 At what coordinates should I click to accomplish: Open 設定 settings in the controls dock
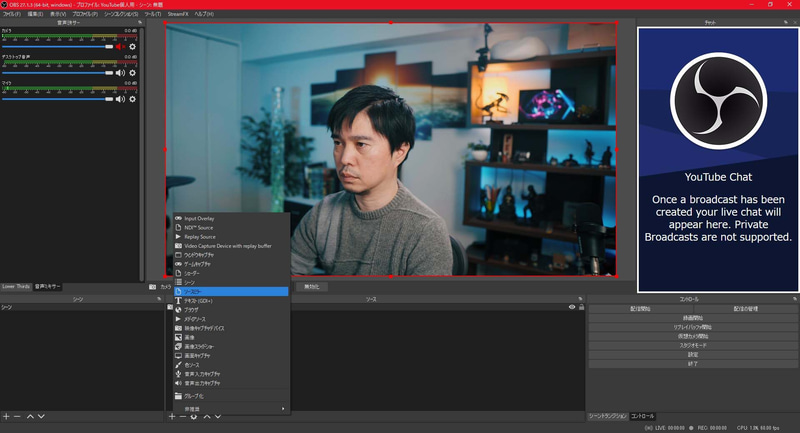point(693,354)
